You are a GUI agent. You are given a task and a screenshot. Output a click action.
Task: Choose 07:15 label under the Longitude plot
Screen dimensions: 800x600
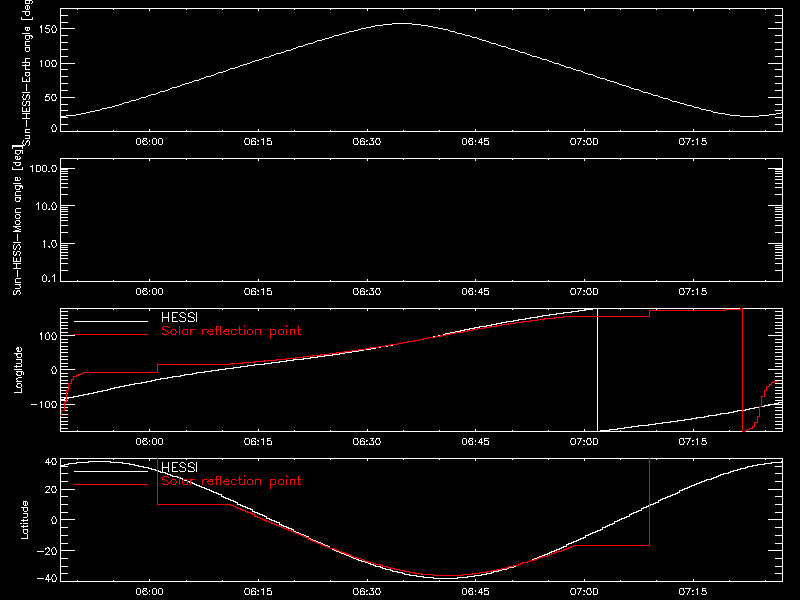pos(693,442)
